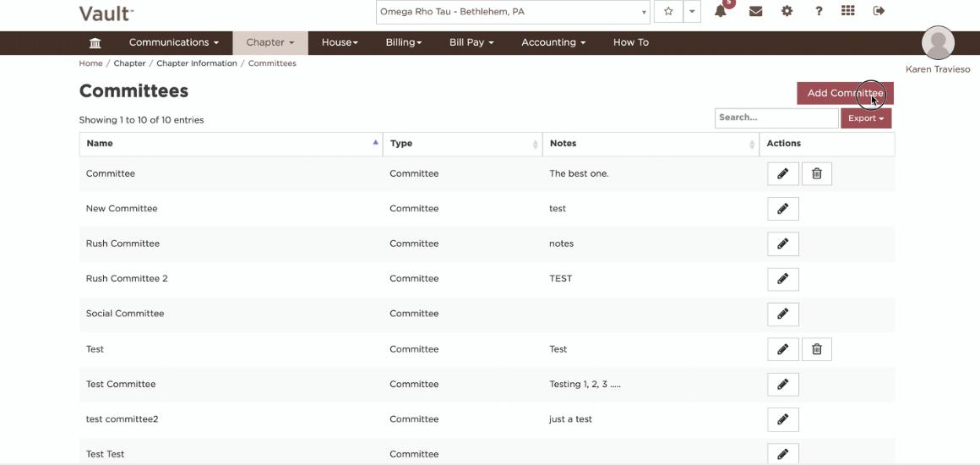Open the Accounting menu
This screenshot has height=465, width=980.
click(x=553, y=42)
